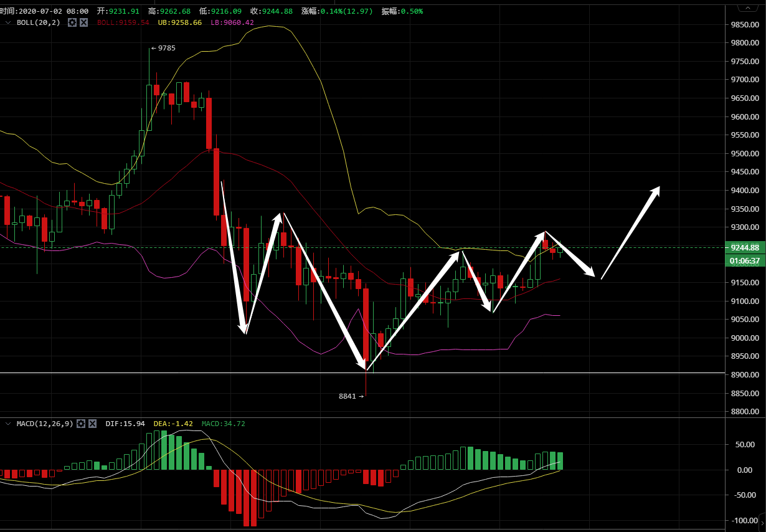Screen dimensions: 766x532
Task: Click the bottom-right corner scroll icon
Action: [x=762, y=523]
